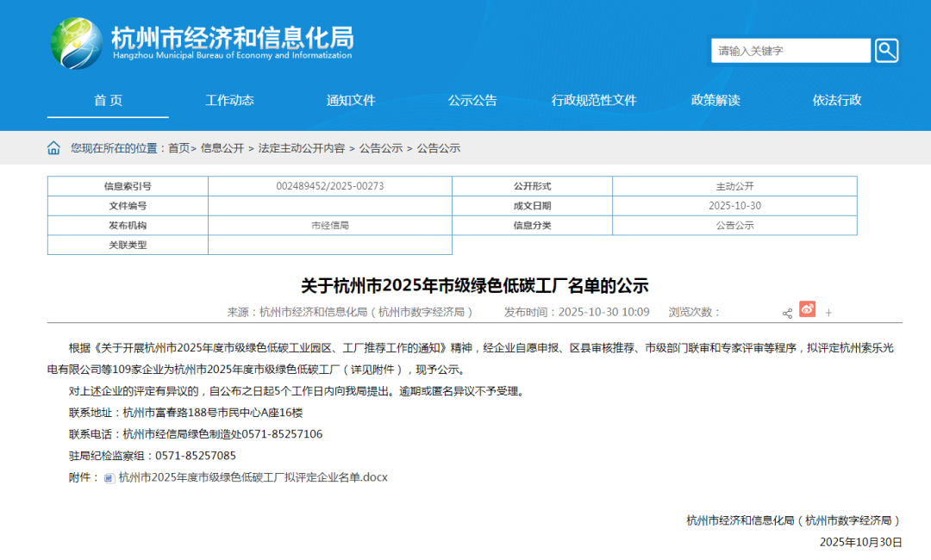This screenshot has height=560, width=931.
Task: Click 信息公开 in the breadcrumb
Action: click(x=222, y=148)
